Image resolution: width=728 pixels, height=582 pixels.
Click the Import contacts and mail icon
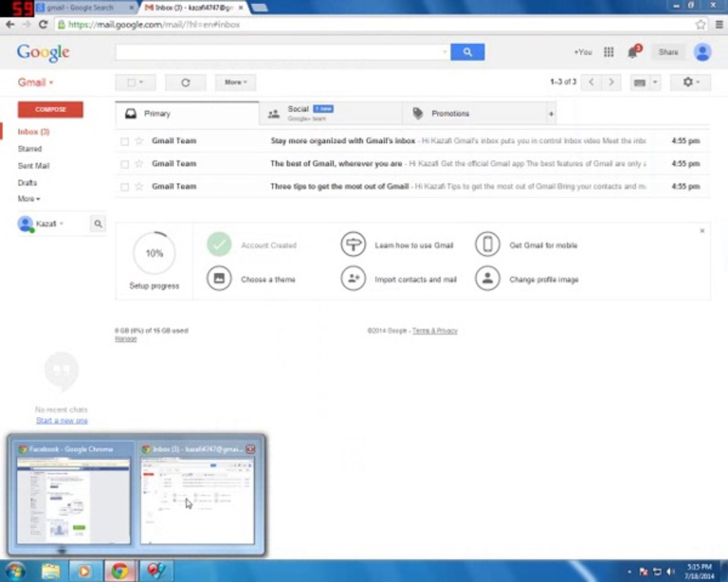point(353,279)
